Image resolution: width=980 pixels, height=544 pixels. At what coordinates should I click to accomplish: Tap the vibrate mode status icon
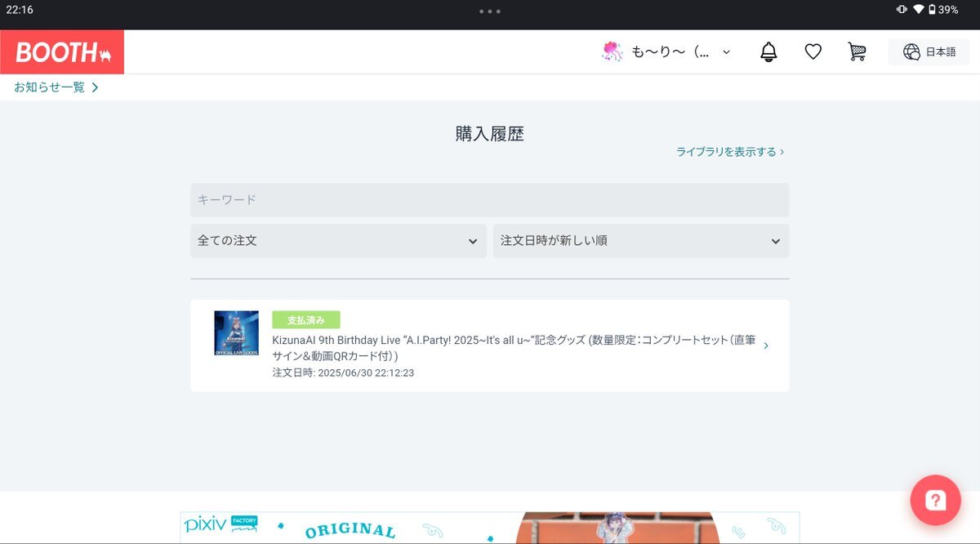click(902, 10)
